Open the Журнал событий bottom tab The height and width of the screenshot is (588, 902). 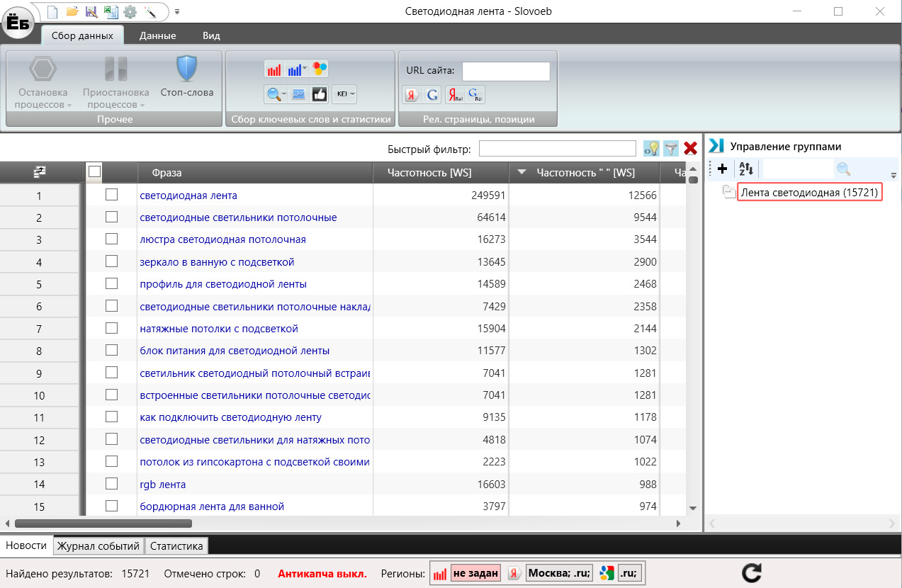[98, 545]
